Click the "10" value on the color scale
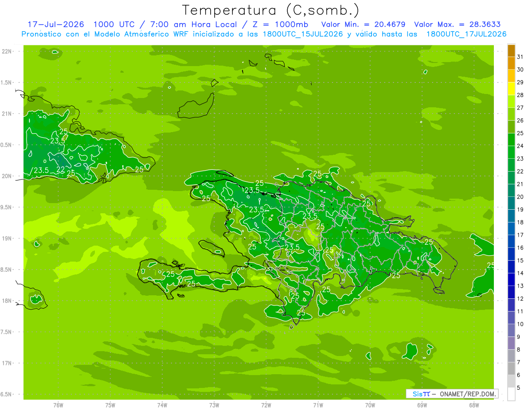This screenshot has width=532, height=411. (520, 324)
